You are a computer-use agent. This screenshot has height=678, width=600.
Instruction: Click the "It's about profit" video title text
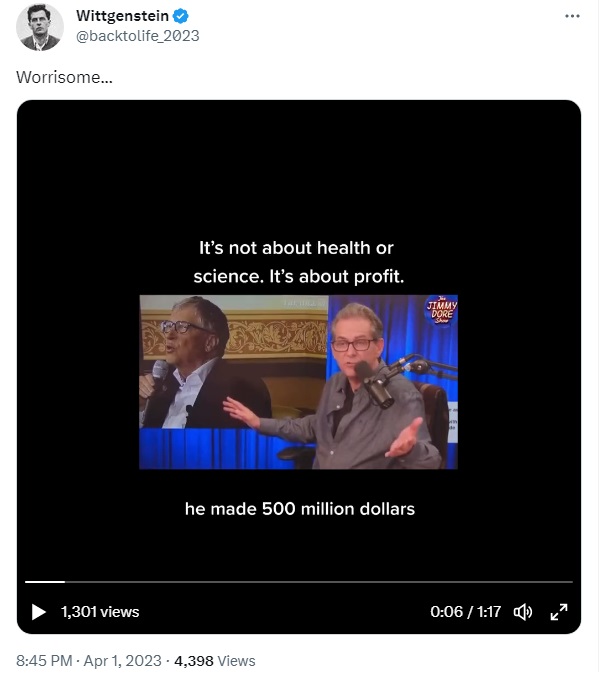pos(337,276)
